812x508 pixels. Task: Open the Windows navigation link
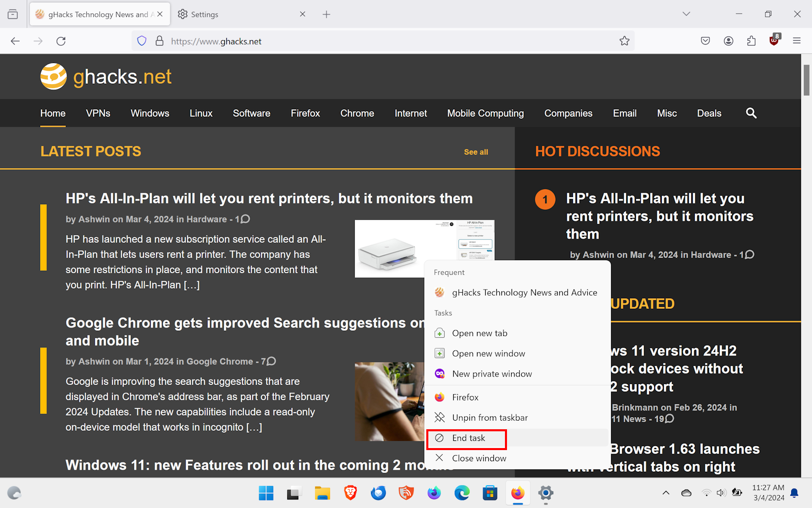(150, 113)
